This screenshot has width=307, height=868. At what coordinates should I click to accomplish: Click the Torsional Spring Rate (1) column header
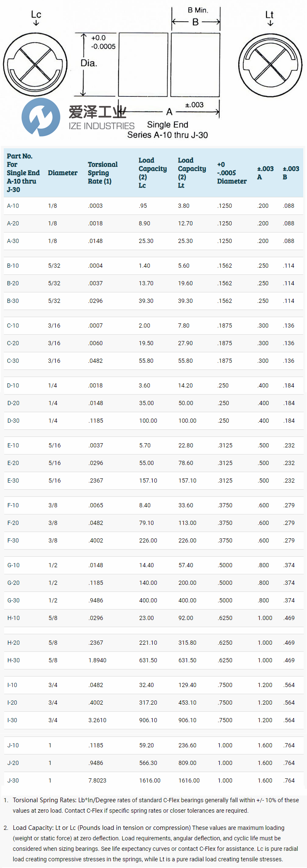[x=102, y=173]
